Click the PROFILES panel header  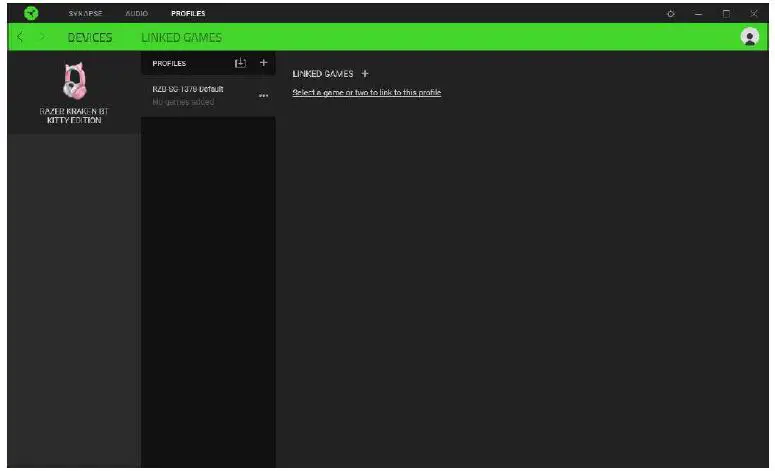point(169,63)
